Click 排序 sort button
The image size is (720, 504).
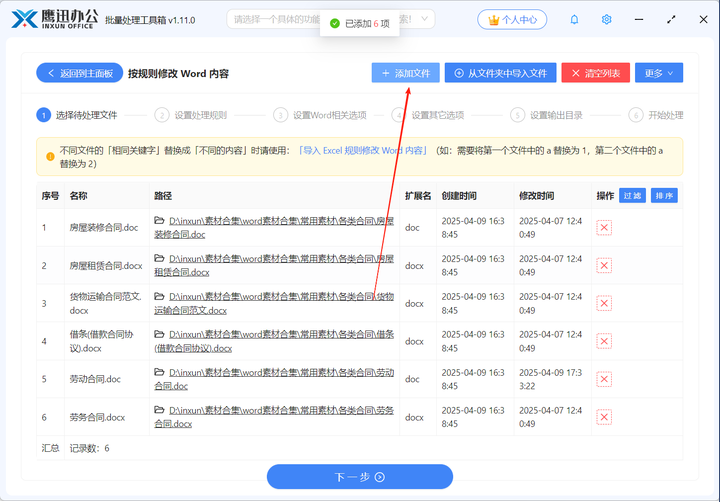(664, 196)
